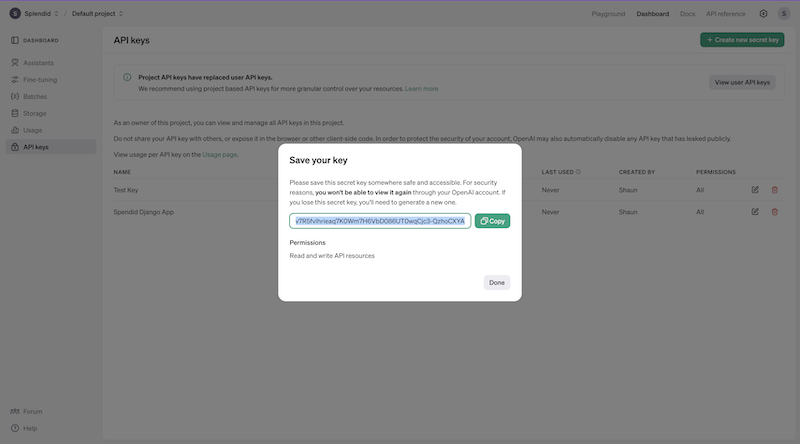
Task: Delete the Test Key row
Action: [774, 190]
